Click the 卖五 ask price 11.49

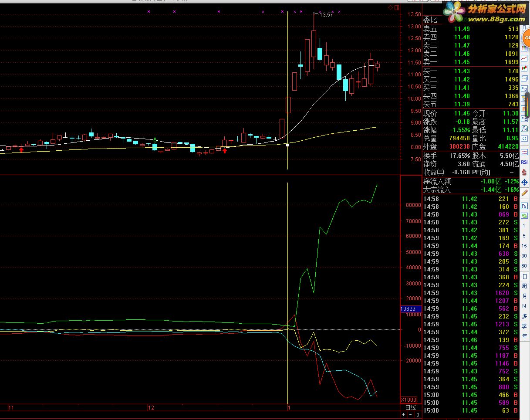click(462, 29)
